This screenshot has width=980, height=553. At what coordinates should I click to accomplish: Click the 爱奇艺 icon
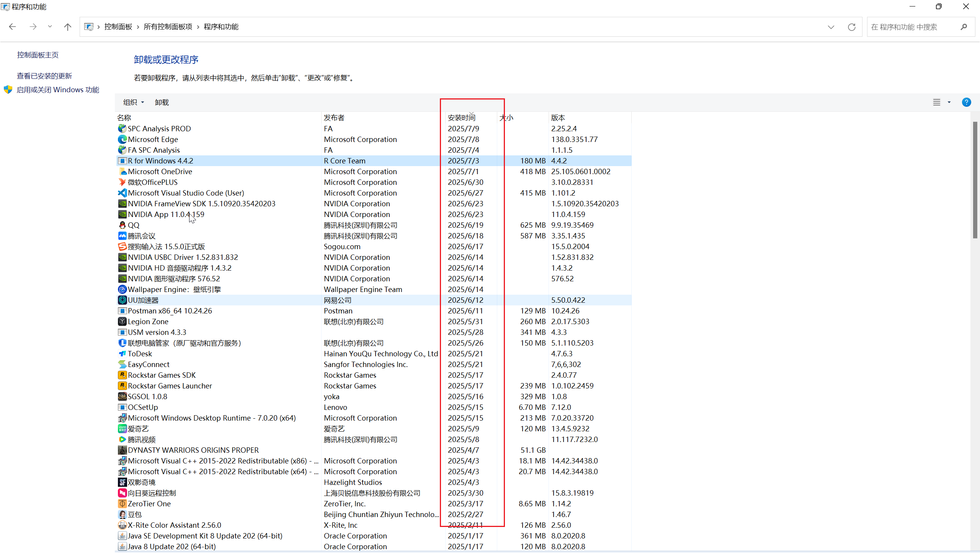point(122,429)
